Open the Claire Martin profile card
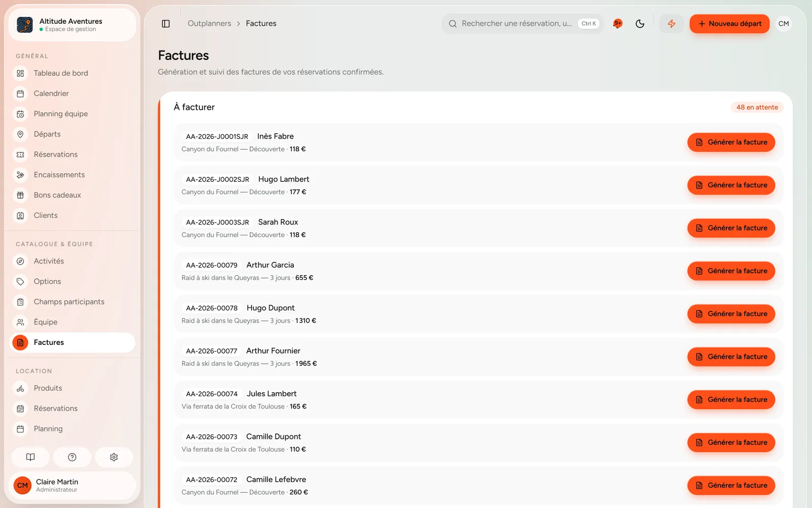 click(73, 486)
